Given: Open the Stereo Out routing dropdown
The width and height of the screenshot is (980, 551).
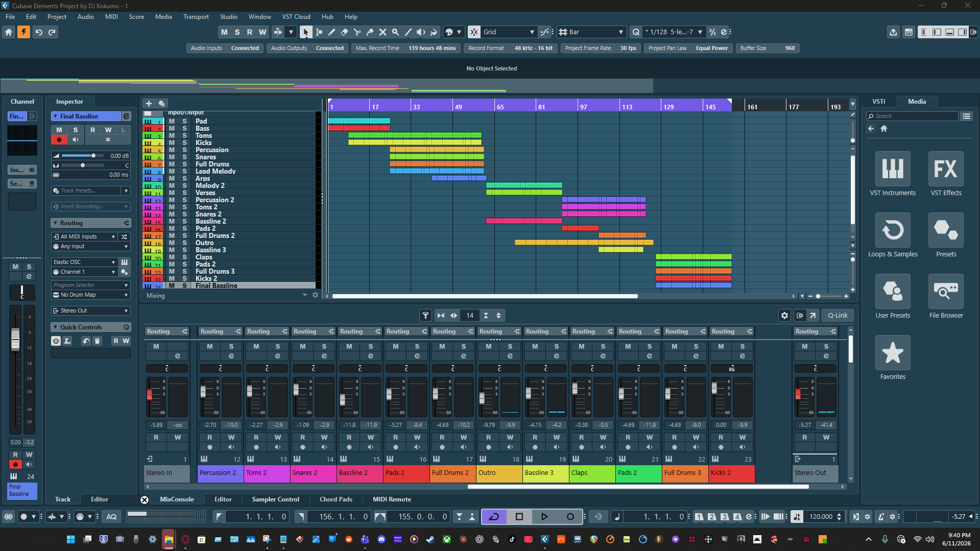Looking at the screenshot, I should coord(91,310).
